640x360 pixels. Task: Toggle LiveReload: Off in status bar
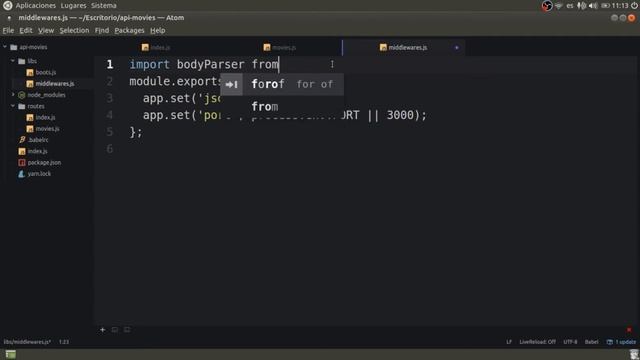537,342
